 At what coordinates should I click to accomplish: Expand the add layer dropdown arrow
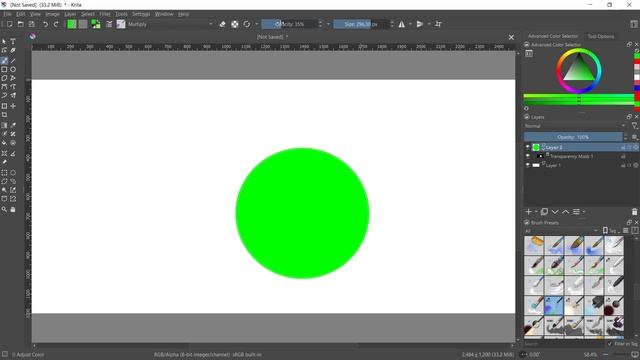536,211
